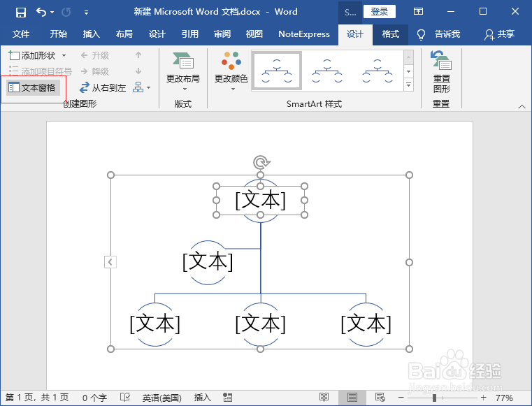This screenshot has width=532, height=406.
Task: Click 添加项目符号 add bullet
Action: point(40,71)
